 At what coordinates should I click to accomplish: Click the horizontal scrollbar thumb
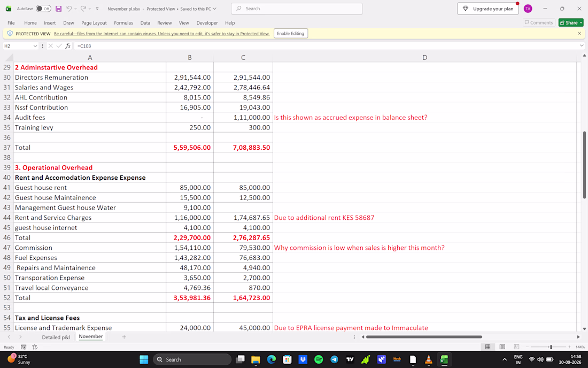(424, 337)
